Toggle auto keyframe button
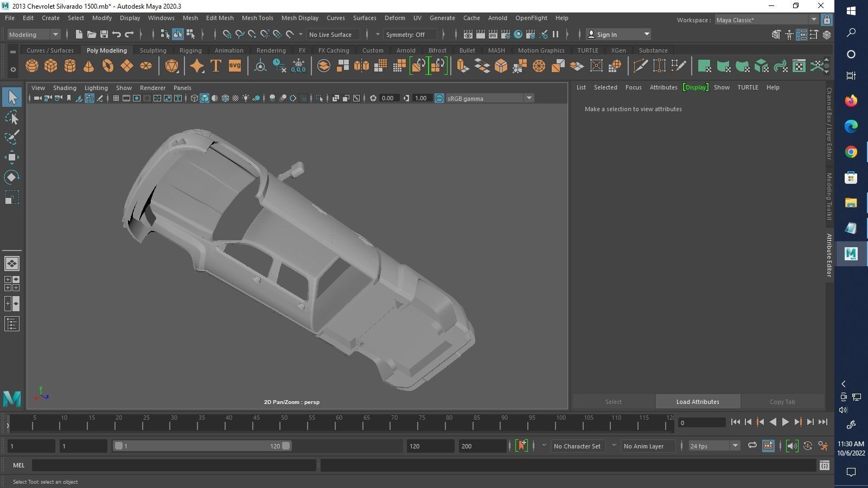The height and width of the screenshot is (488, 868). [808, 446]
